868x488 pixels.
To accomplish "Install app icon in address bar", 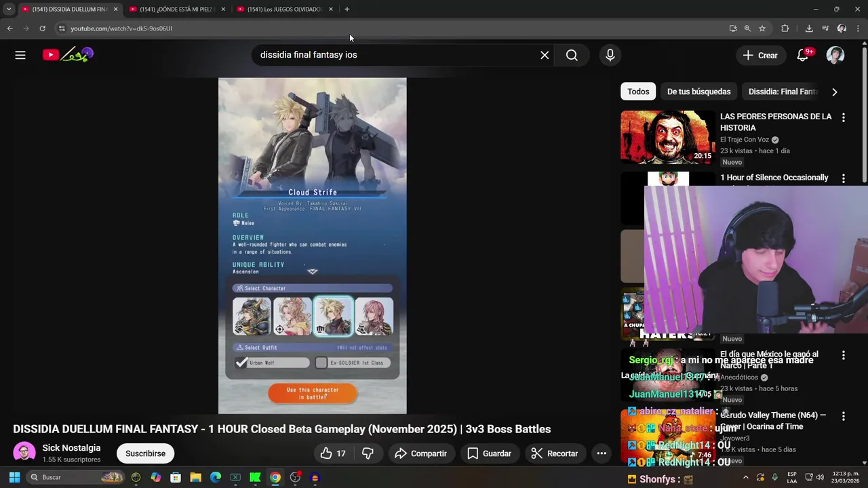I will (x=733, y=28).
